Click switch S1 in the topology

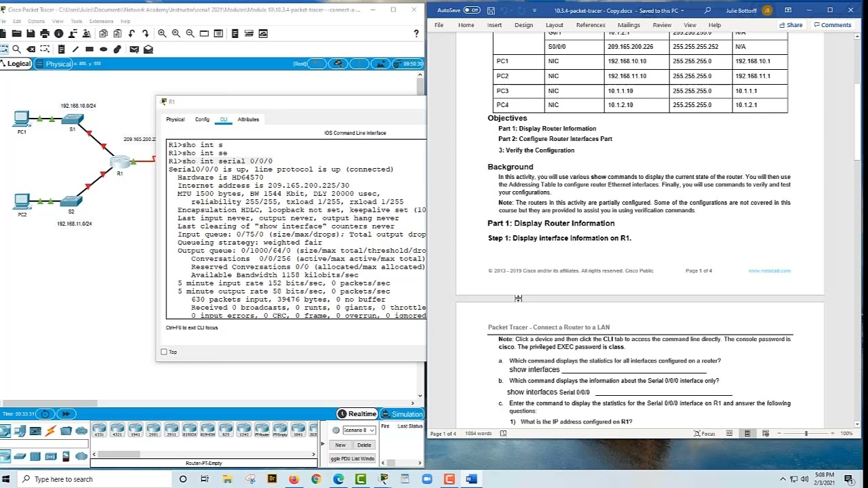pos(72,120)
